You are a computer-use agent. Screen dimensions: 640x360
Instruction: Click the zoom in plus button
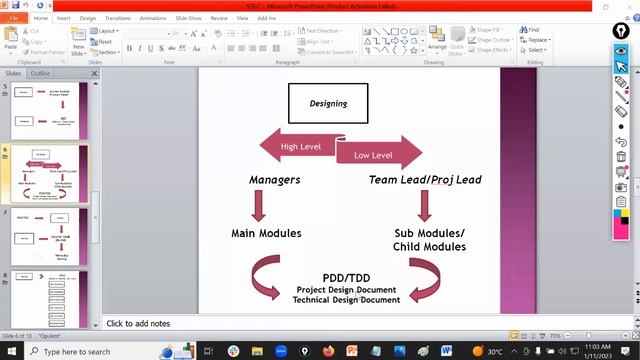[x=625, y=336]
